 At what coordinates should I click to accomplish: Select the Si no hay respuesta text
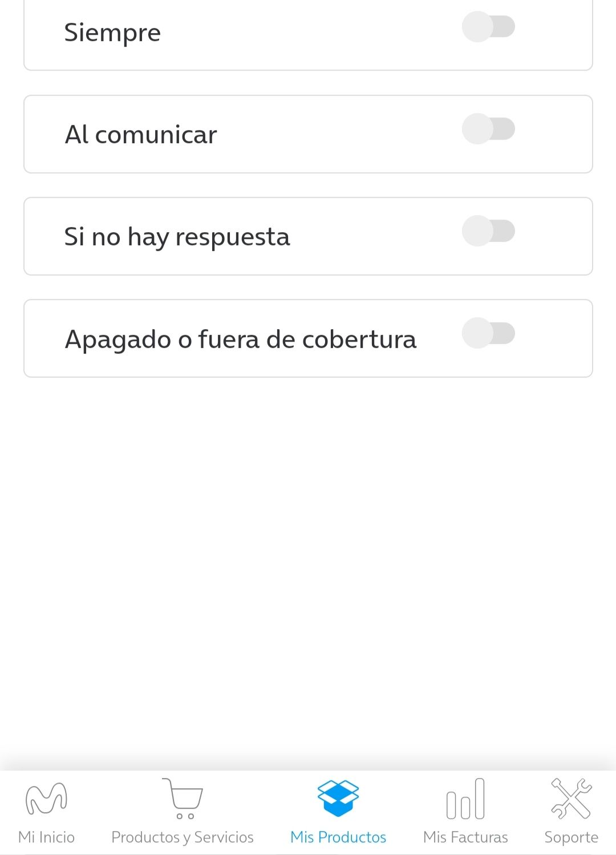tap(177, 237)
